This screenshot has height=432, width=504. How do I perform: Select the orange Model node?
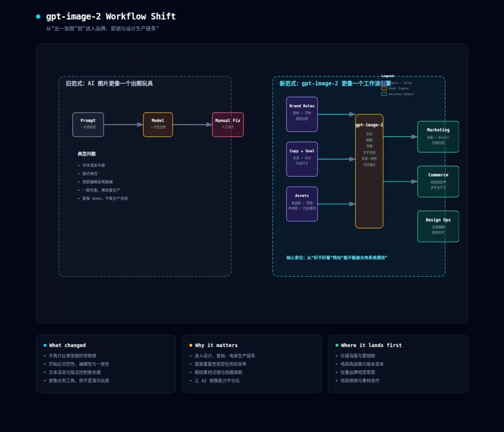click(x=158, y=125)
